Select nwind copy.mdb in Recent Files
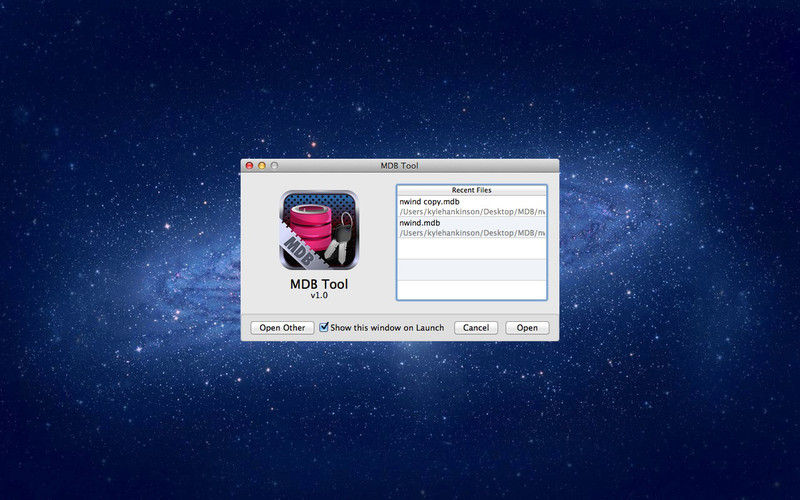800x500 pixels. click(429, 201)
